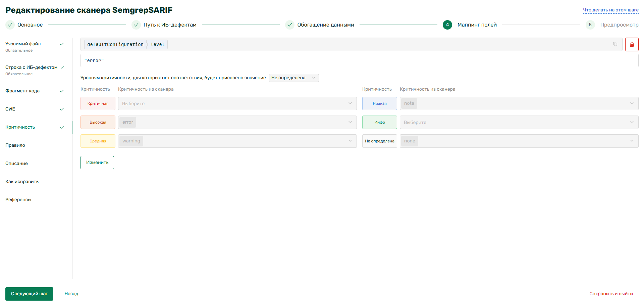
Task: Click the checkmark next to Уязвимый файл
Action: pos(62,44)
